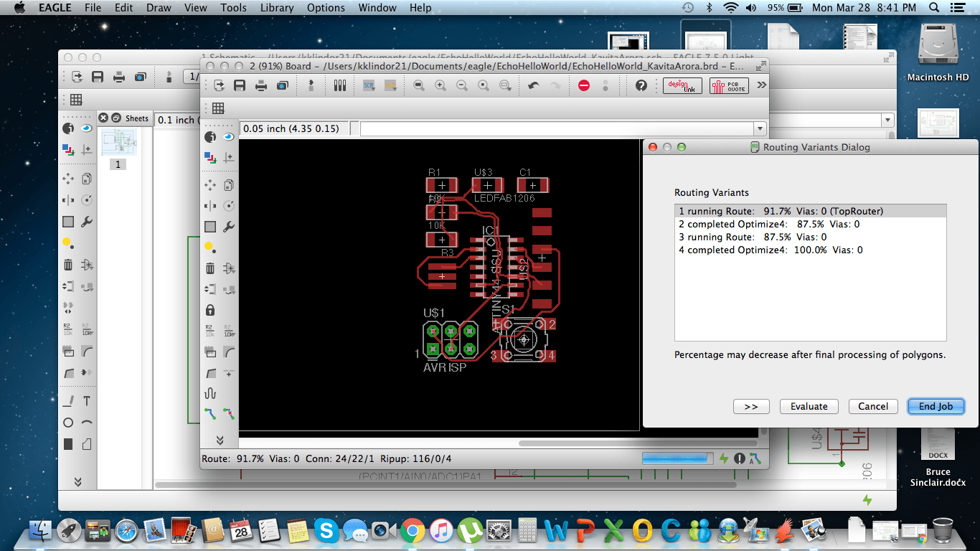Open Skype from the Dock
980x551 pixels.
(326, 531)
